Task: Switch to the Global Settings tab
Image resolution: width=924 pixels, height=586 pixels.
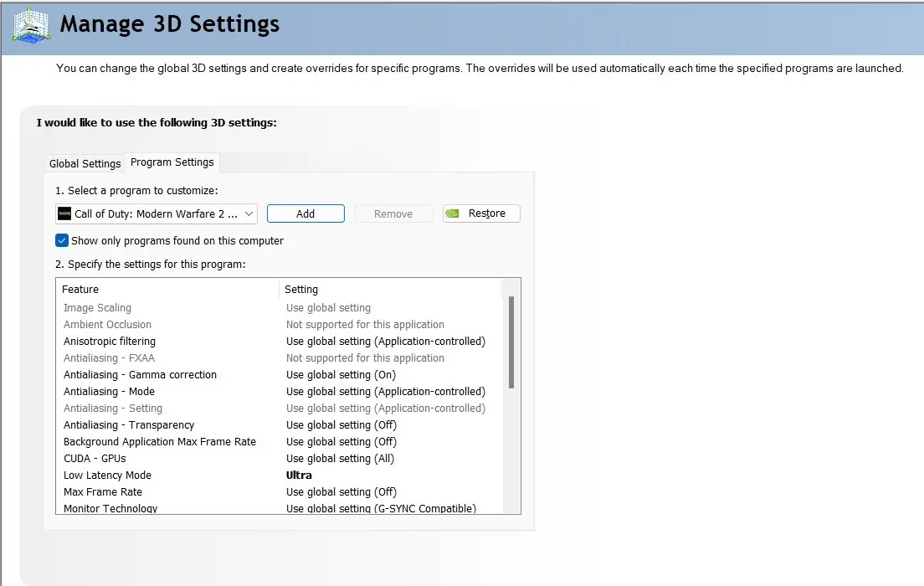Action: (84, 162)
